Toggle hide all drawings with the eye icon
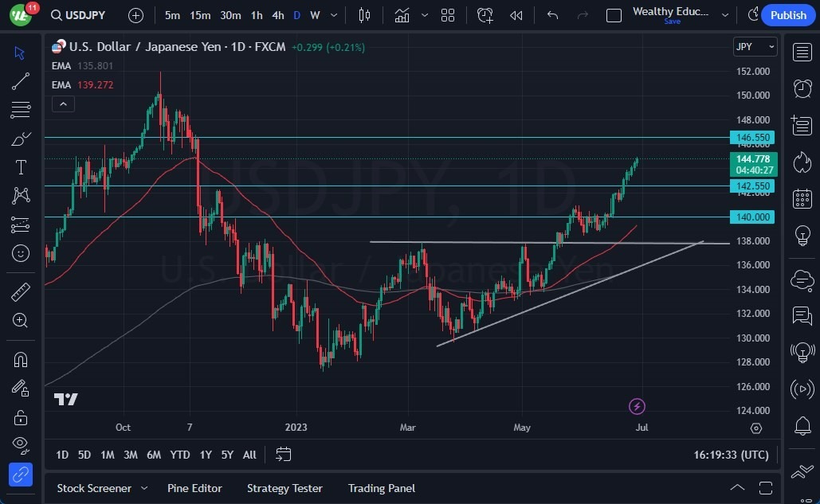 [x=21, y=445]
